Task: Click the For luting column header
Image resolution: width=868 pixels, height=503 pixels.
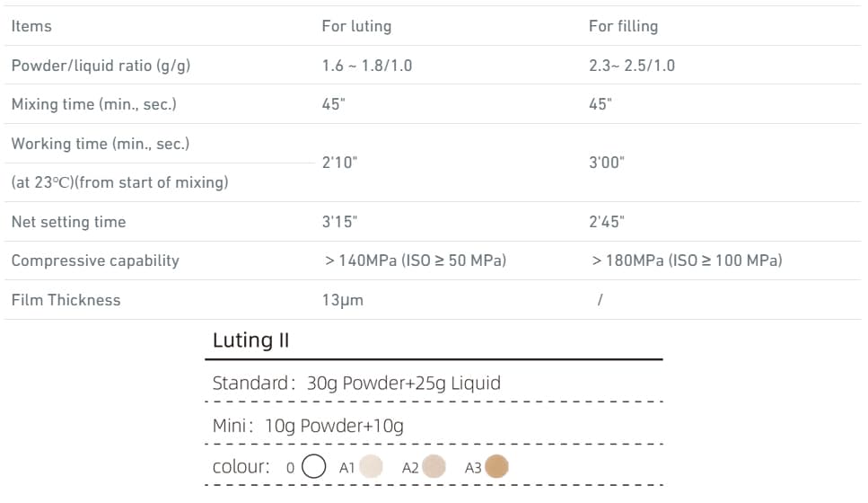Action: click(x=356, y=26)
